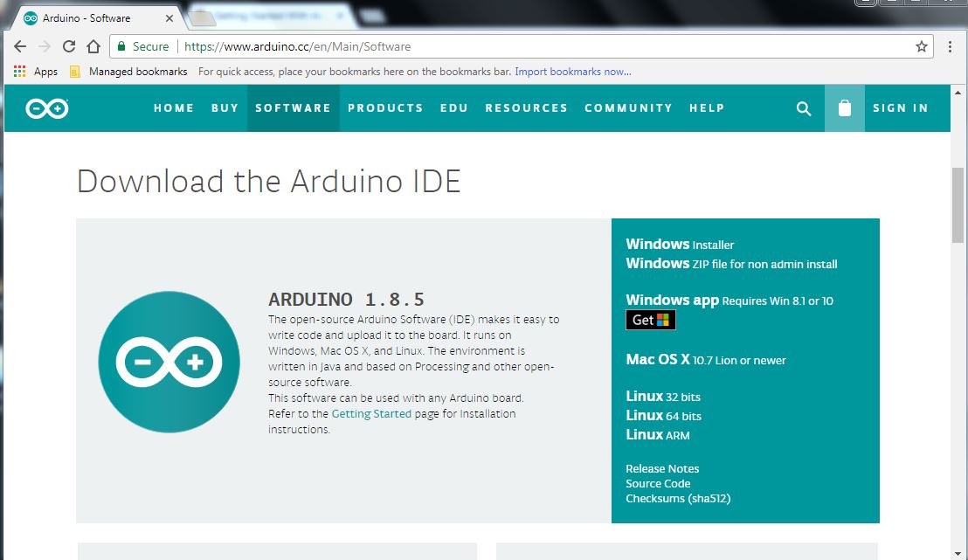Download Linux ARM
Screen dimensions: 968x560
click(658, 435)
